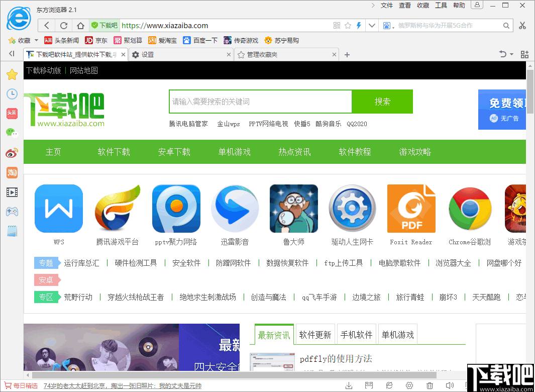Toggle the flash lightning icon in address bar
The height and width of the screenshot is (392, 535).
tap(358, 25)
